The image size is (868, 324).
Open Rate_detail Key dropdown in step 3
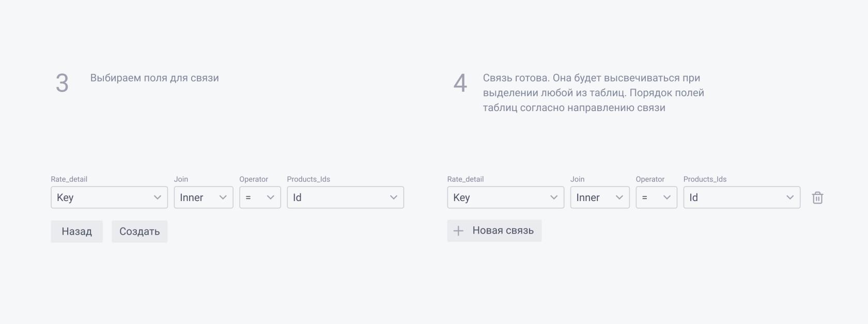click(x=109, y=197)
